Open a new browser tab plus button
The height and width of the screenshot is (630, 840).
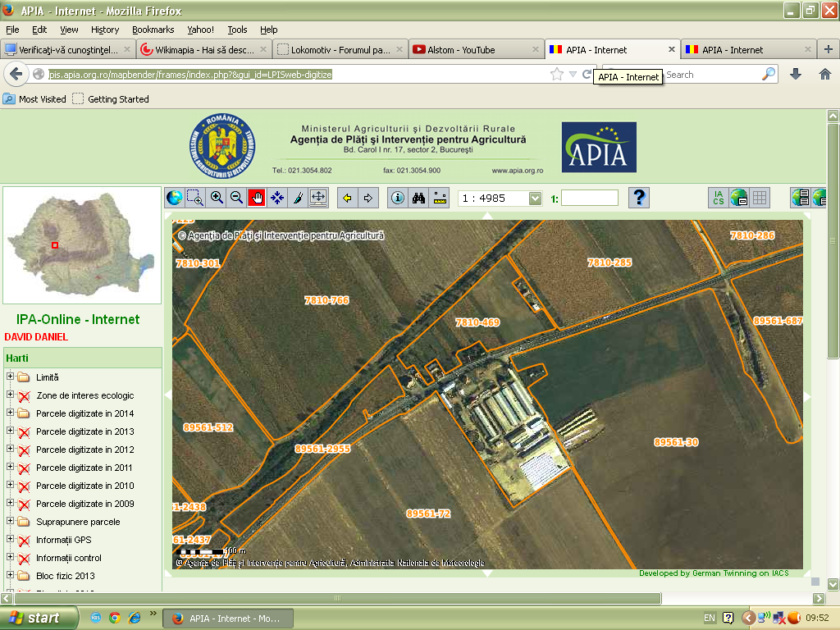coord(828,49)
